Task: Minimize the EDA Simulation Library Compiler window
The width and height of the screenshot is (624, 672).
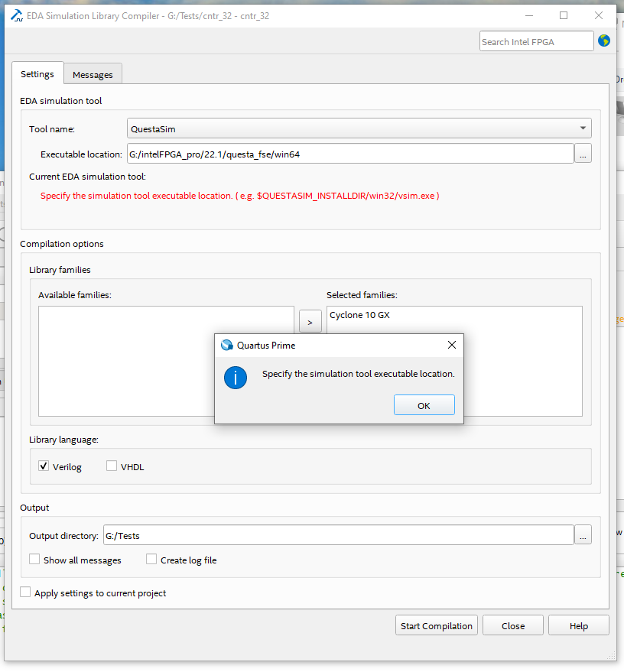Action: coord(529,16)
